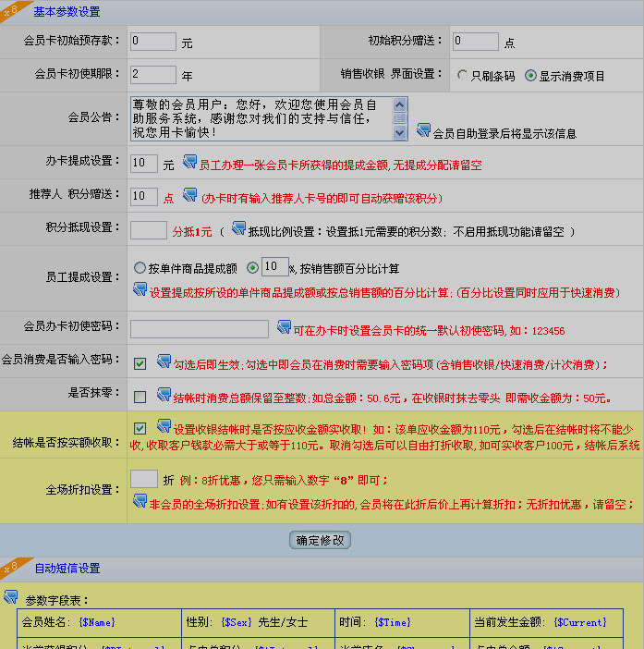
Task: Click the 销售收银 界面设置 label
Action: click(x=391, y=74)
